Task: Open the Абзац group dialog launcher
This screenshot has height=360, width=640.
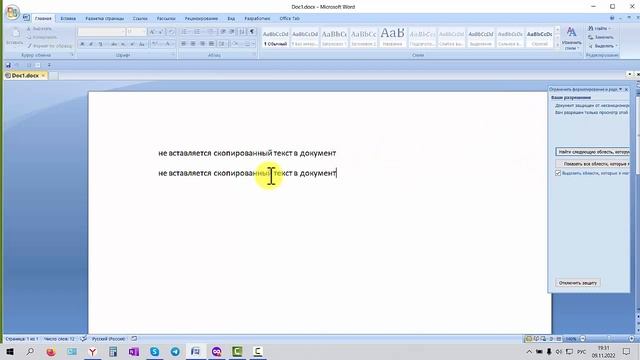Action: 255,55
